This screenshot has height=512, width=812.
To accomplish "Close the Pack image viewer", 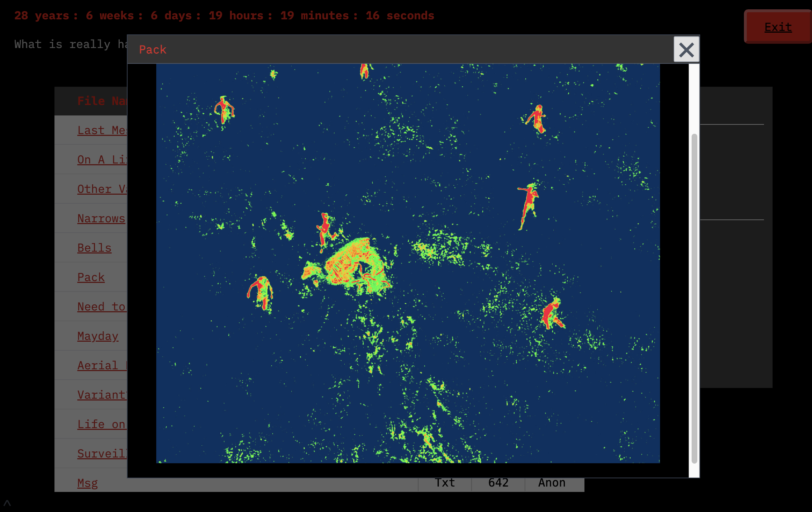I will (x=686, y=49).
